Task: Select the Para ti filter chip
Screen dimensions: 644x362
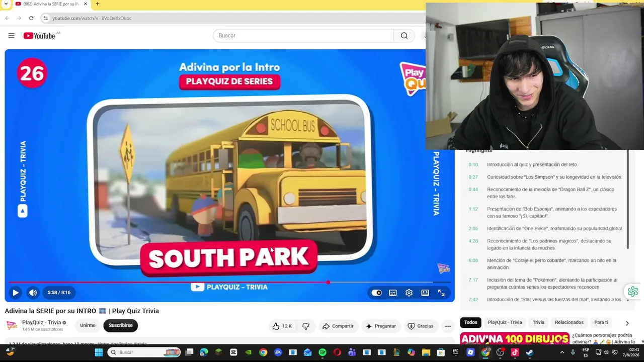Action: coord(601,322)
